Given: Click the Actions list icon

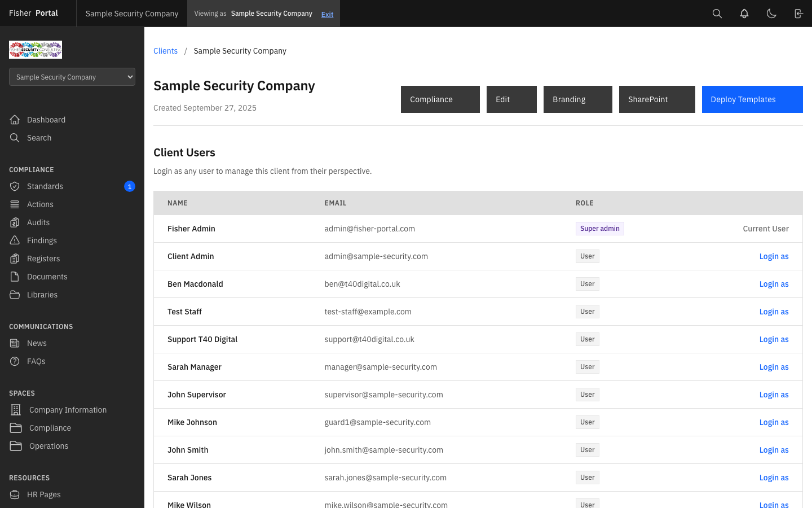Looking at the screenshot, I should point(15,204).
